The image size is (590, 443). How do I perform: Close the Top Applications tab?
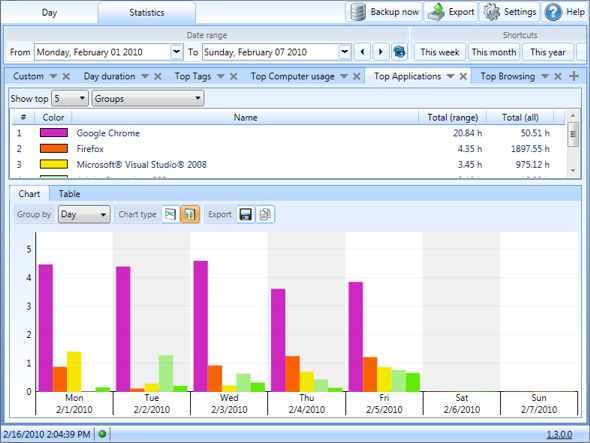click(464, 76)
